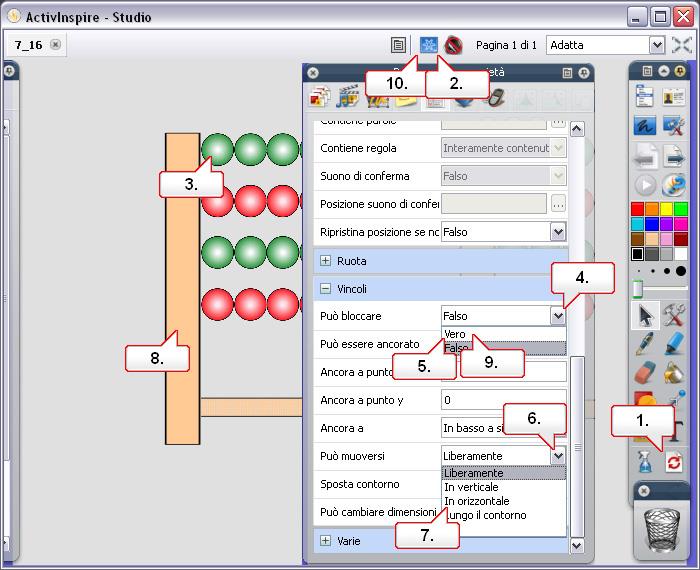Image resolution: width=700 pixels, height=570 pixels.
Task: Click the browser toggle icon in top bar
Action: (398, 45)
